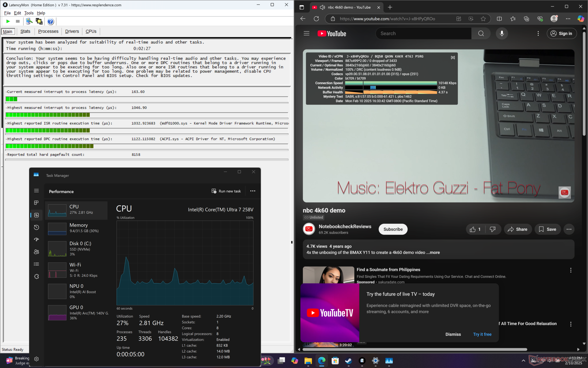Toggle YouTube guide hamburger menu
Screen dimensions: 588x368
(x=307, y=33)
